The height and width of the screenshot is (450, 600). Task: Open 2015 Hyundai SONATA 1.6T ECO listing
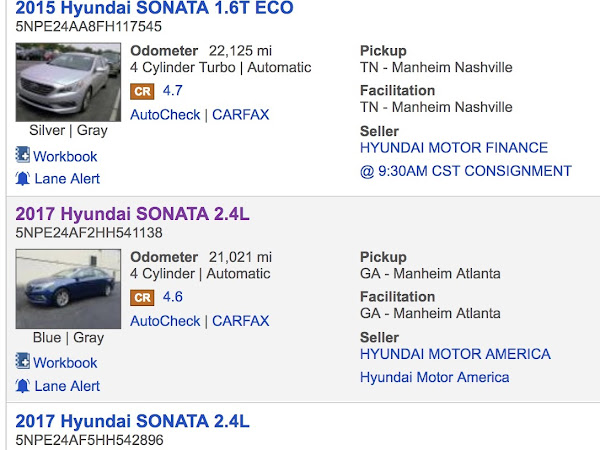[154, 9]
